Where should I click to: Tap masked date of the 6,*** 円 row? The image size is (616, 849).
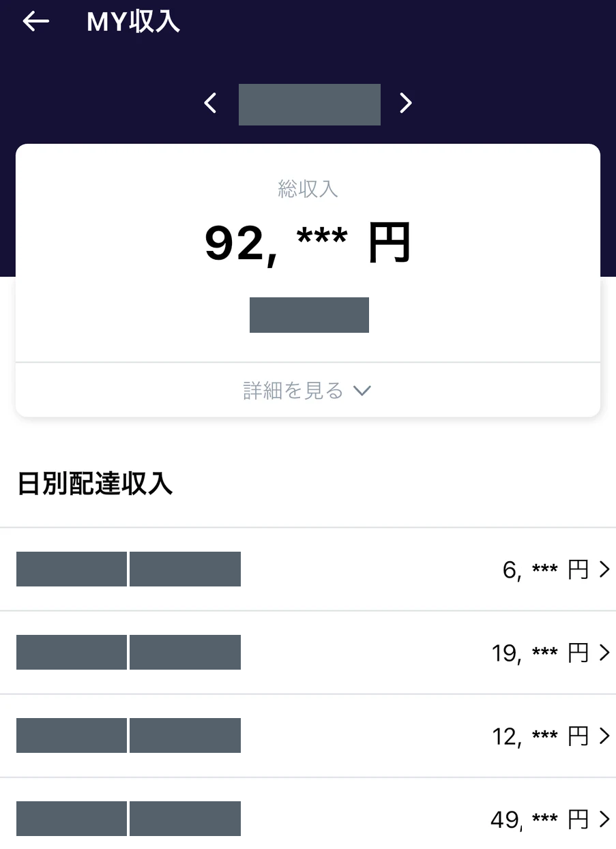pos(128,569)
